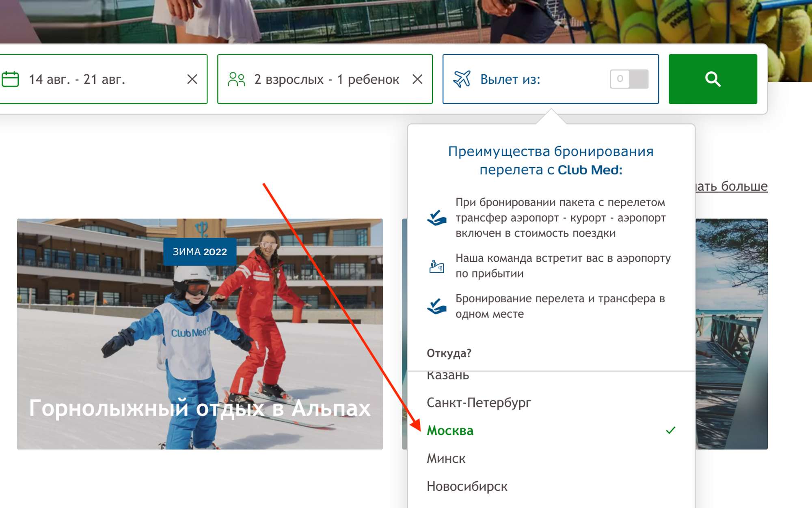
Task: Click handshake icon beside Бронирование перелета text
Action: pos(436,306)
